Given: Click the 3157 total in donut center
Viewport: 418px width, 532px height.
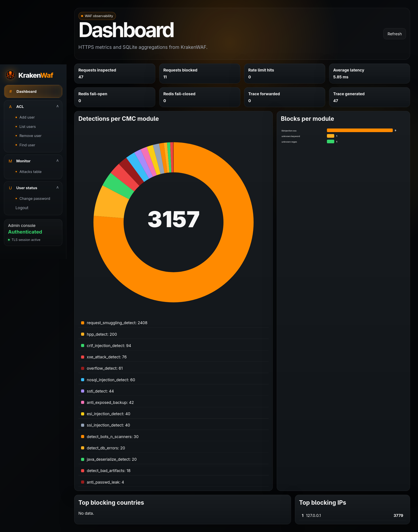Looking at the screenshot, I should (x=173, y=219).
